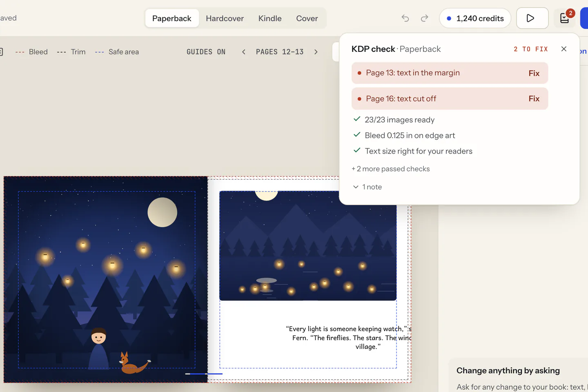Click the redo arrow icon
This screenshot has height=392, width=588.
tap(425, 18)
